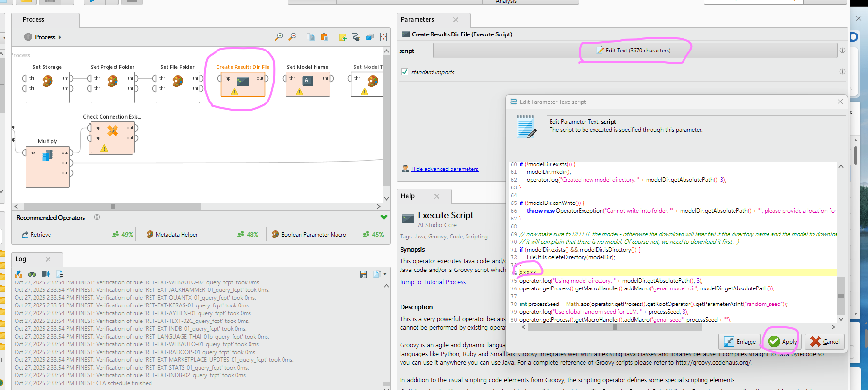Switch to the Parameters tab
Viewport: 868px width, 390px height.
tap(417, 20)
